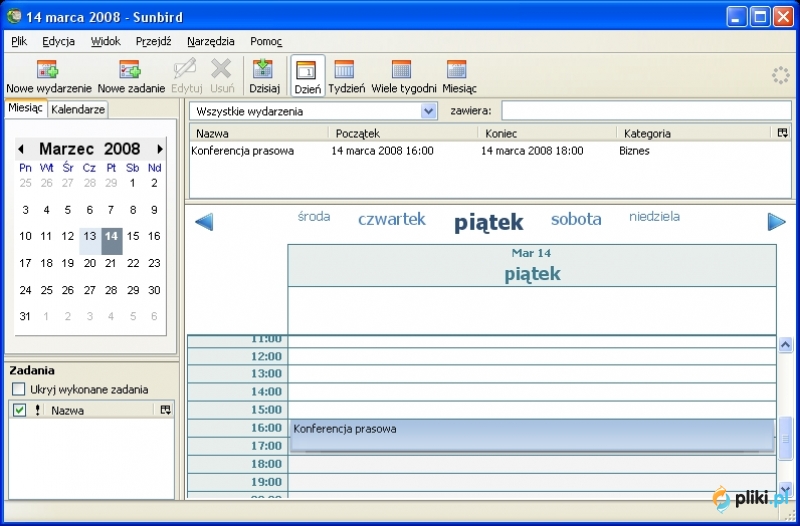
Task: Open column picker in Zadania list header
Action: point(165,410)
